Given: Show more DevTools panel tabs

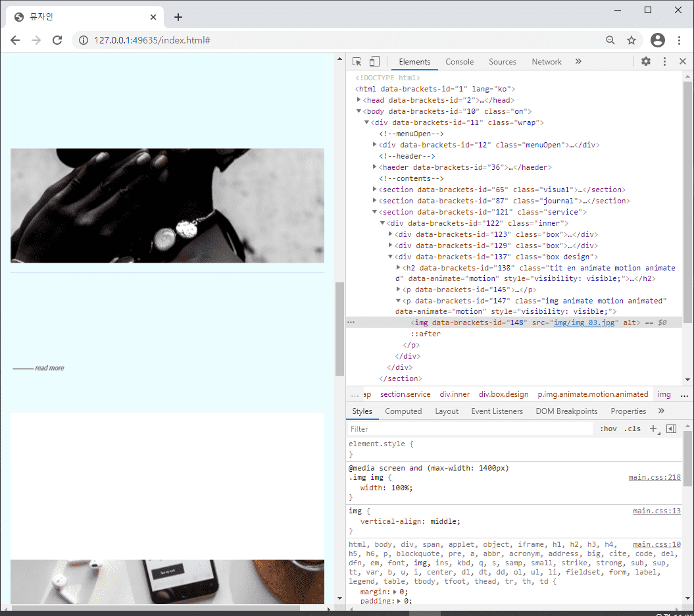Looking at the screenshot, I should [578, 62].
